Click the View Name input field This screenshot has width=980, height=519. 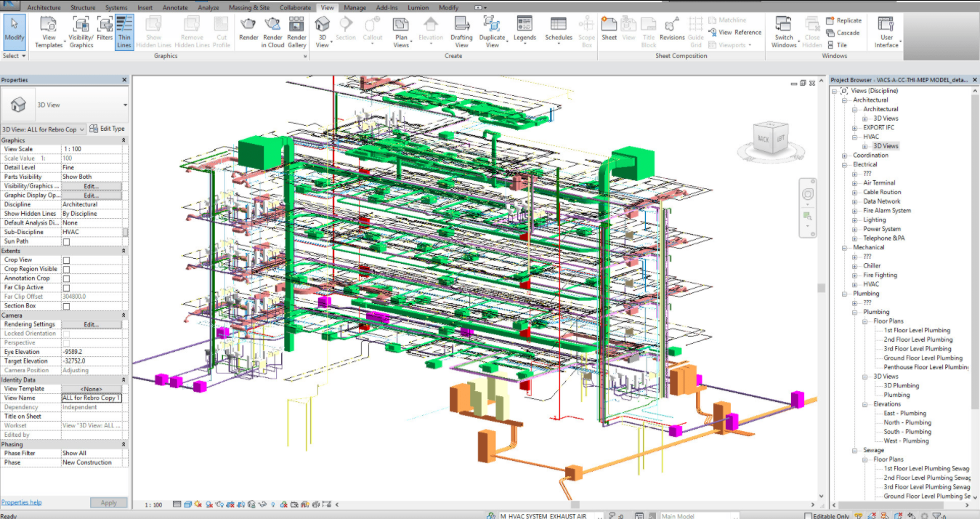click(x=92, y=398)
